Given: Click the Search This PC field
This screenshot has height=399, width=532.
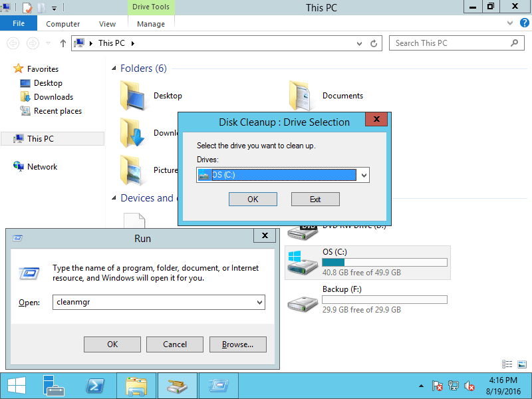Looking at the screenshot, I should pyautogui.click(x=449, y=43).
